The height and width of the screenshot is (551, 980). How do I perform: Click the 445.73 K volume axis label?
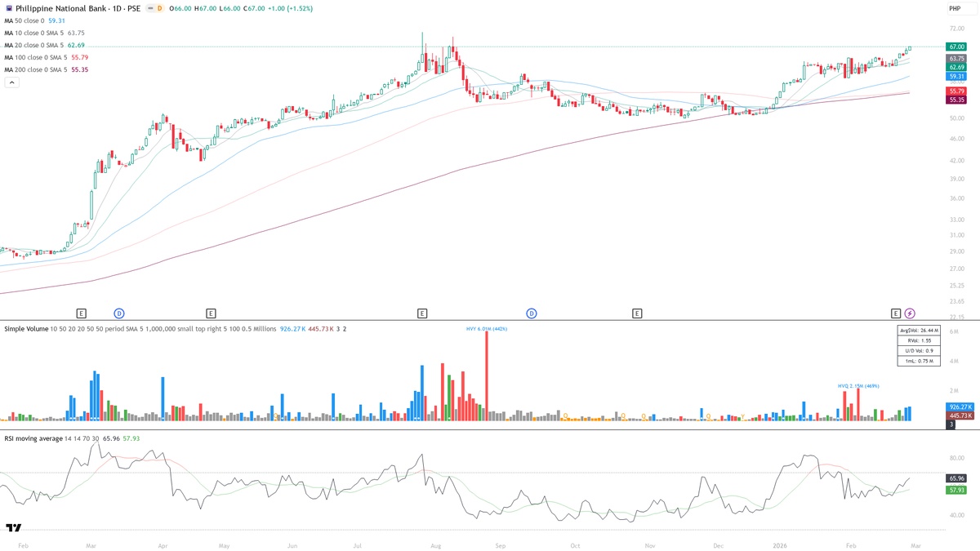tap(959, 415)
